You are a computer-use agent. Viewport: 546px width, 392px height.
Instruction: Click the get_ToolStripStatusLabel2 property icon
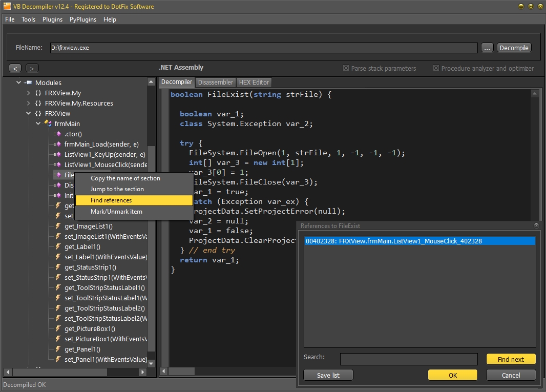pos(58,308)
